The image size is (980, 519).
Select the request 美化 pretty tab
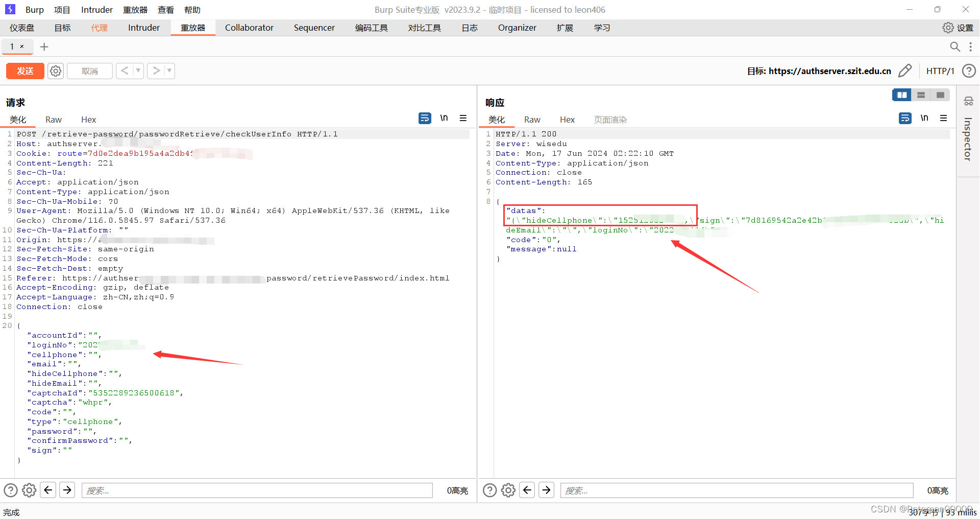point(18,120)
